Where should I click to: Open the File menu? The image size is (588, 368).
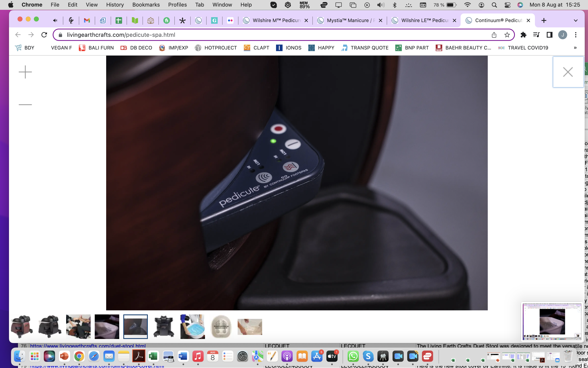tap(55, 5)
